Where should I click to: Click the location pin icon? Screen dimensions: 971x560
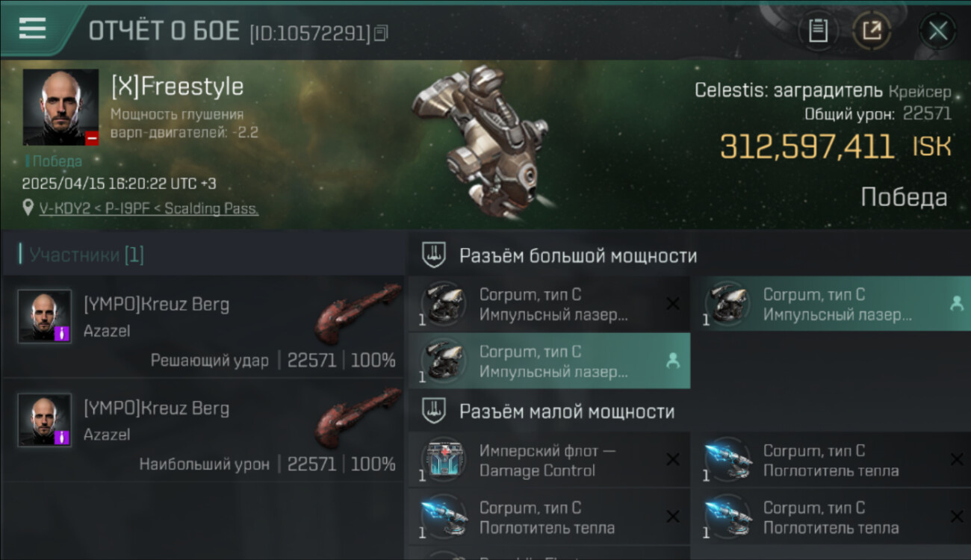tap(28, 208)
